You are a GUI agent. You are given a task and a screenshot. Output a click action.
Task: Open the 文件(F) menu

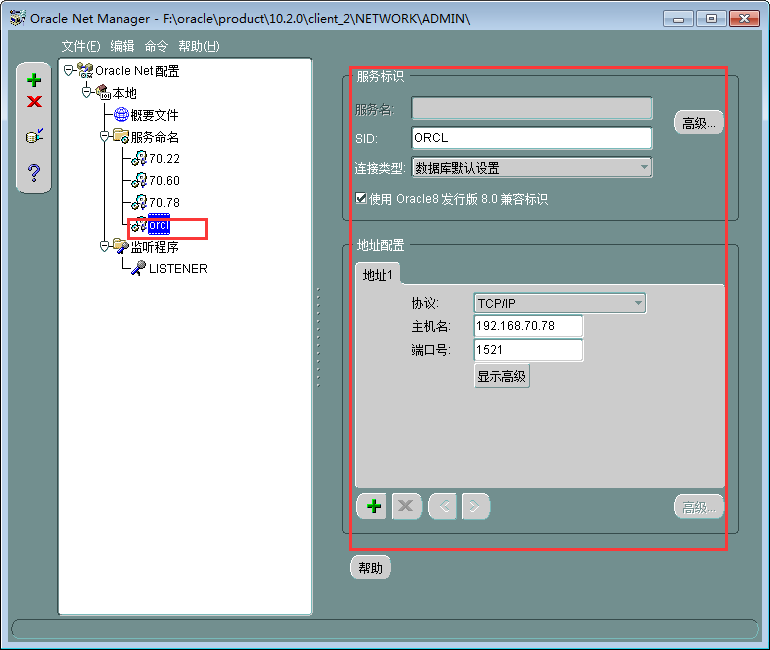[x=81, y=46]
